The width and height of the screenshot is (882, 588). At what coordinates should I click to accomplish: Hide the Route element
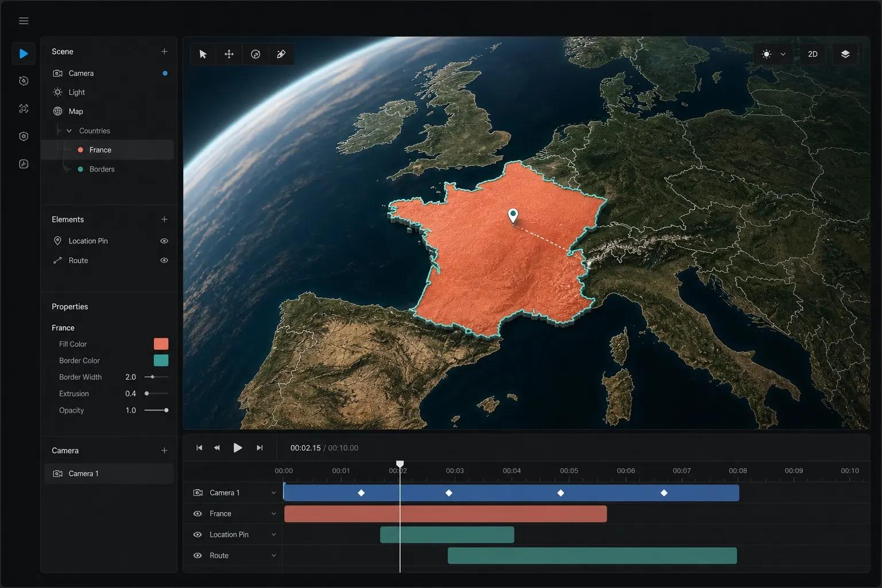coord(164,261)
